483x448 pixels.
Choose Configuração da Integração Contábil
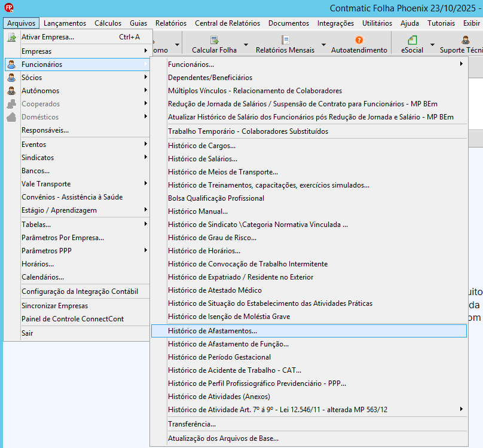click(77, 291)
